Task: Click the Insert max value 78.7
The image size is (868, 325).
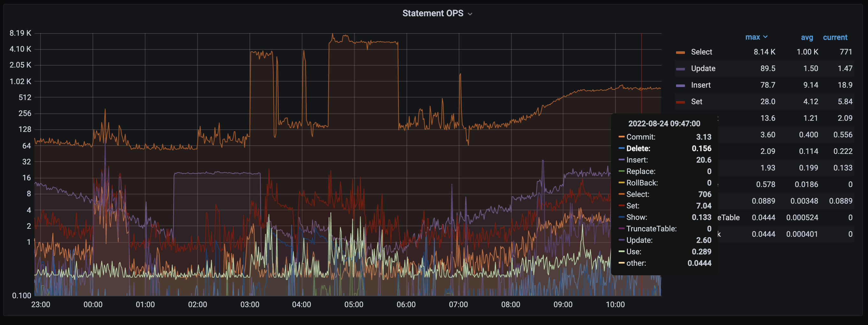Action: pos(768,85)
